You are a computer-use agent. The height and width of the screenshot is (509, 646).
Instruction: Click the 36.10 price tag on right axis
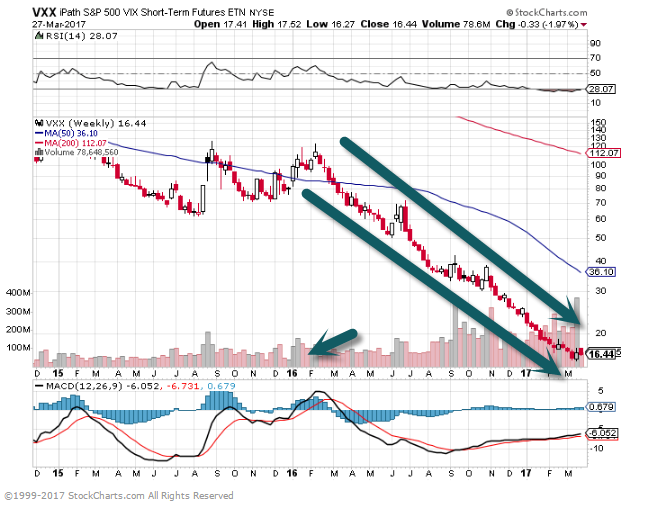(x=601, y=272)
